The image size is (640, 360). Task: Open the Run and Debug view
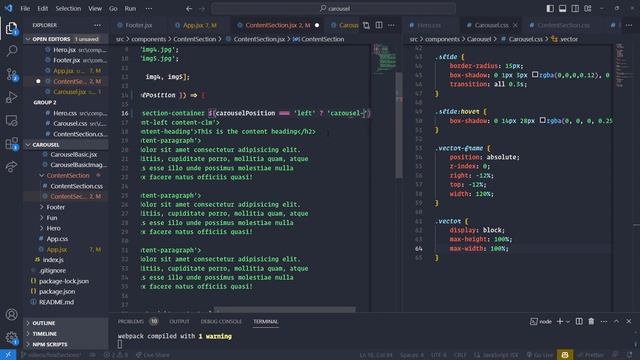[11, 97]
